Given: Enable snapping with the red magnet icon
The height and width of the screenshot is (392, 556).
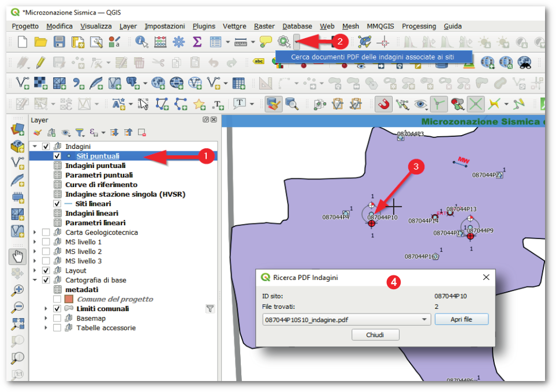Looking at the screenshot, I should coord(384,104).
